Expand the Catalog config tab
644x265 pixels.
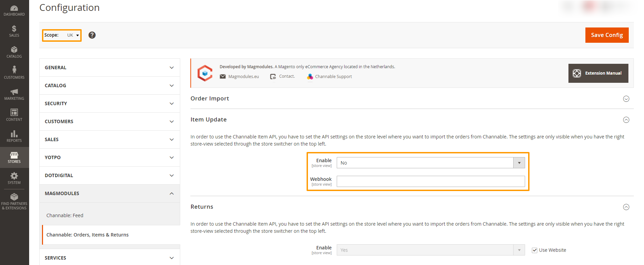click(110, 86)
